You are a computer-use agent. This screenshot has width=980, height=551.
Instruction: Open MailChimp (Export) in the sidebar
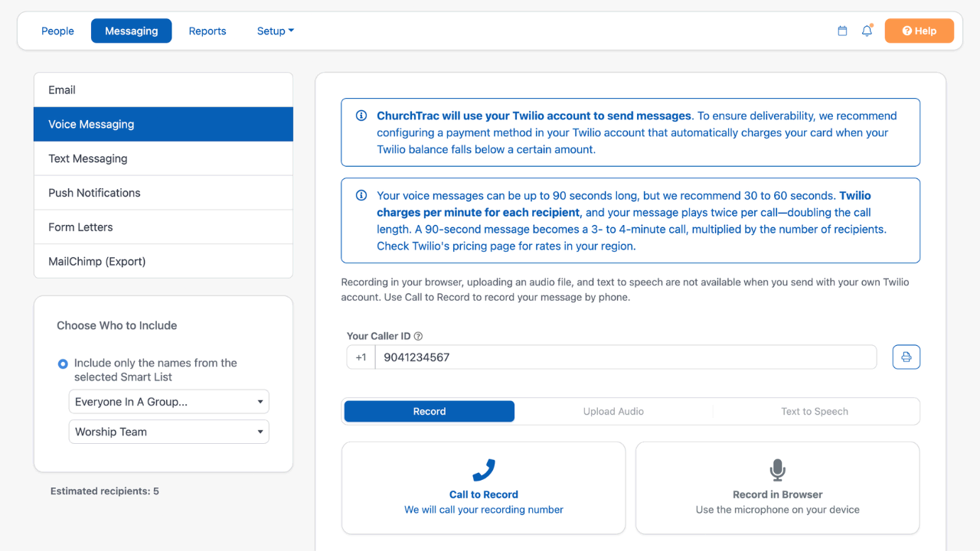163,262
